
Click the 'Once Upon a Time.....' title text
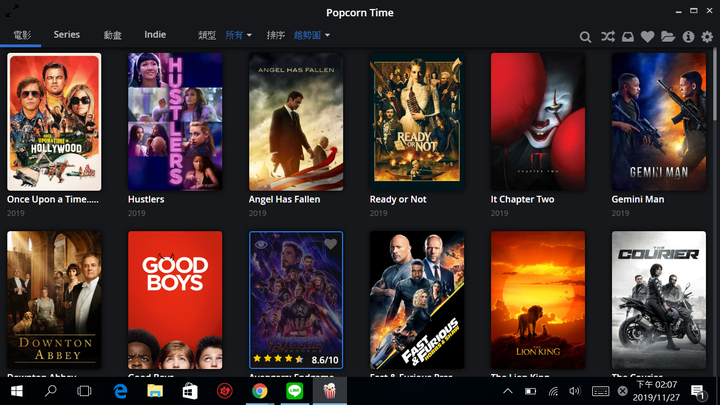[53, 199]
